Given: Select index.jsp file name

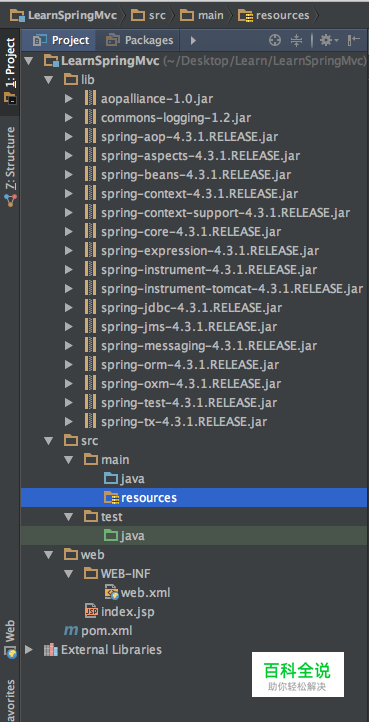Looking at the screenshot, I should click(x=128, y=611).
